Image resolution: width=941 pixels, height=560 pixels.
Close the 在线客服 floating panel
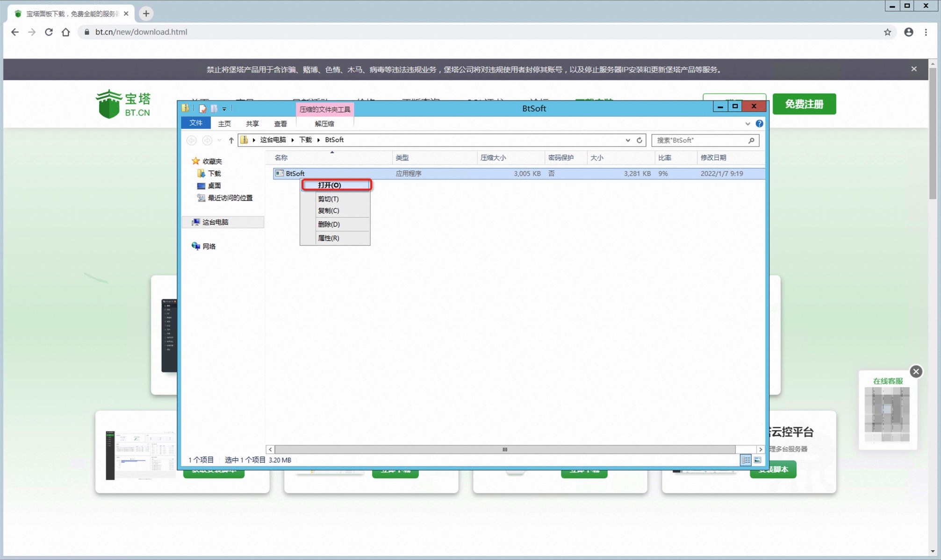916,371
